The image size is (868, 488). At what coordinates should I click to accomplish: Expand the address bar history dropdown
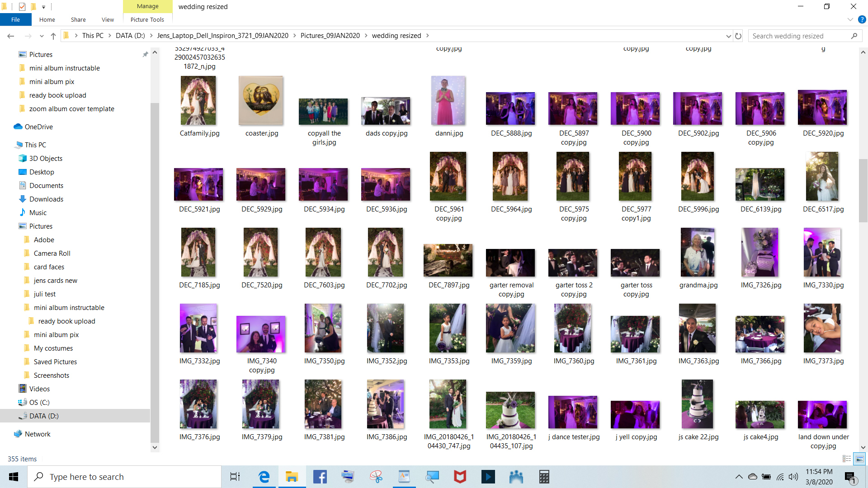(728, 36)
